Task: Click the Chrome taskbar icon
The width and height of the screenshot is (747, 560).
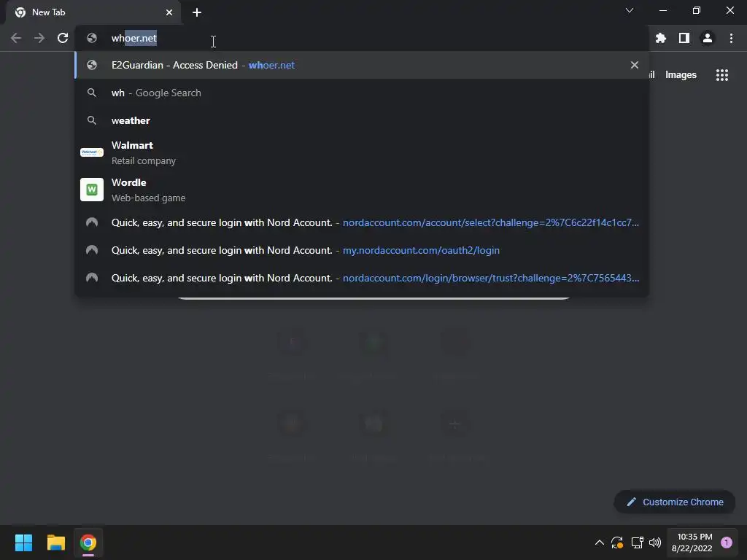Action: point(88,542)
